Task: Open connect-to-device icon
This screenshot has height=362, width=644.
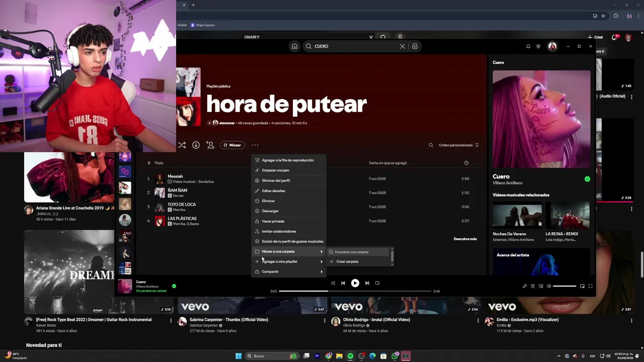Action: pyautogui.click(x=541, y=286)
